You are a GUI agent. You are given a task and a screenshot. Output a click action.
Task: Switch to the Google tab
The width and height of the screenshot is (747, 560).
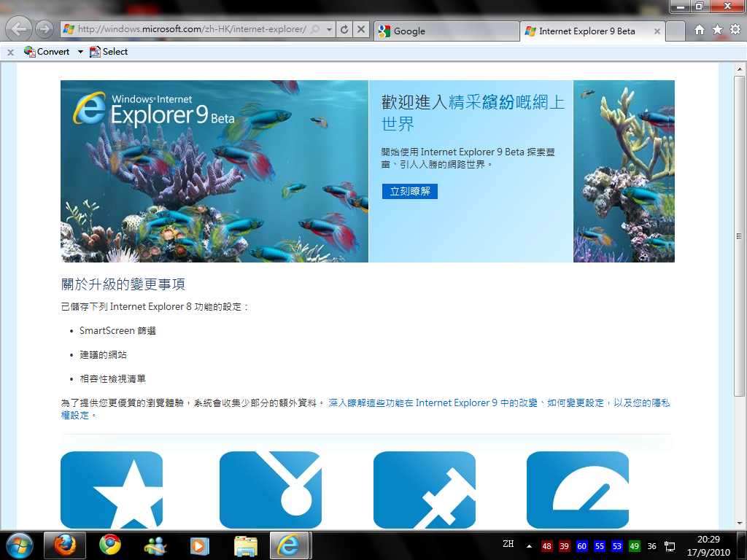tap(446, 31)
